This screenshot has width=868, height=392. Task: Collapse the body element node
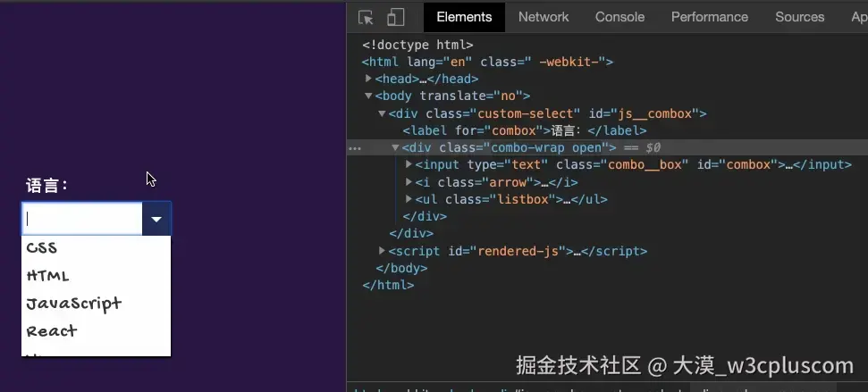tap(368, 96)
